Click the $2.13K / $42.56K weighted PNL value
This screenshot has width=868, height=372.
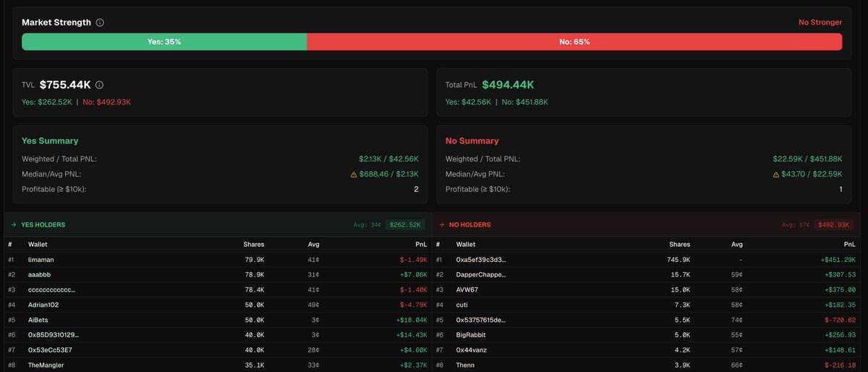click(x=388, y=158)
